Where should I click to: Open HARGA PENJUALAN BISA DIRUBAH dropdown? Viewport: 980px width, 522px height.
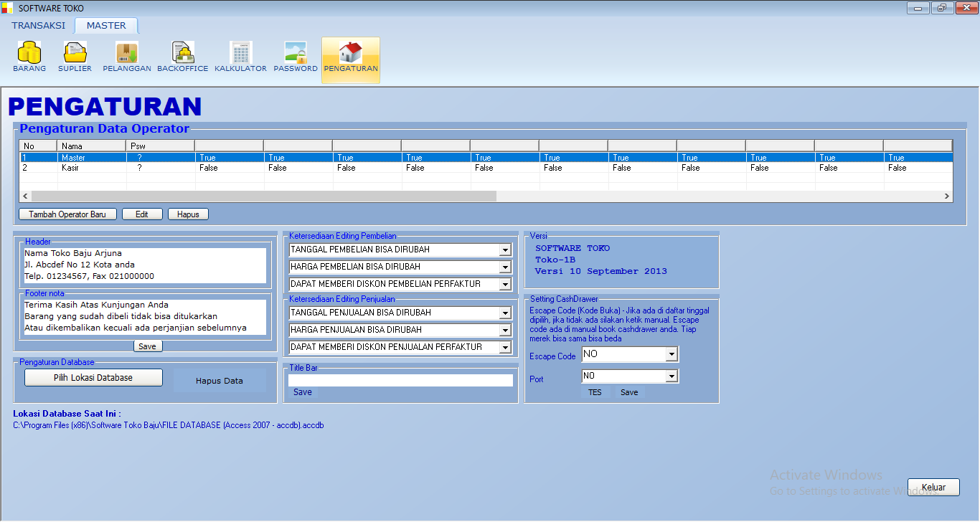(505, 331)
